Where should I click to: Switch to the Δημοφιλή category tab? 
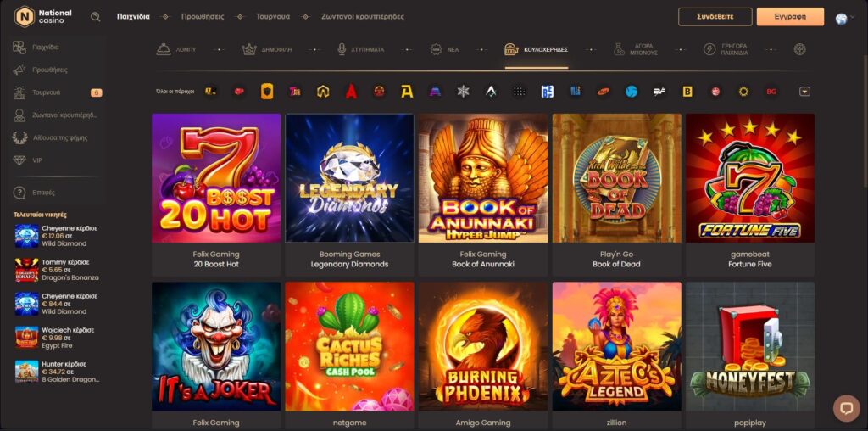coord(267,49)
